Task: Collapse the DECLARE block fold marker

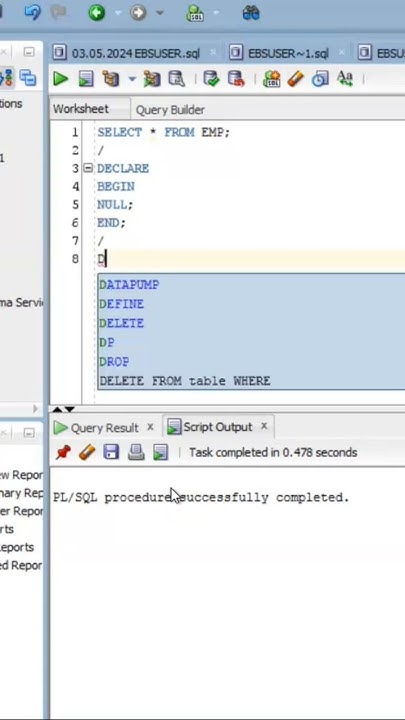Action: pos(88,168)
